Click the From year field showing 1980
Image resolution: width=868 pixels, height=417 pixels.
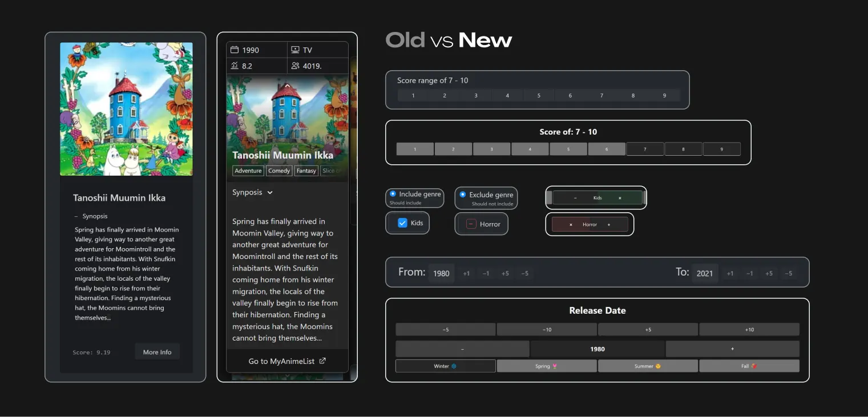[441, 273]
